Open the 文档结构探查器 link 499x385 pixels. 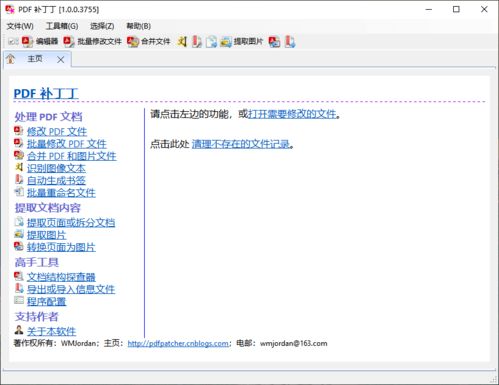(x=61, y=277)
